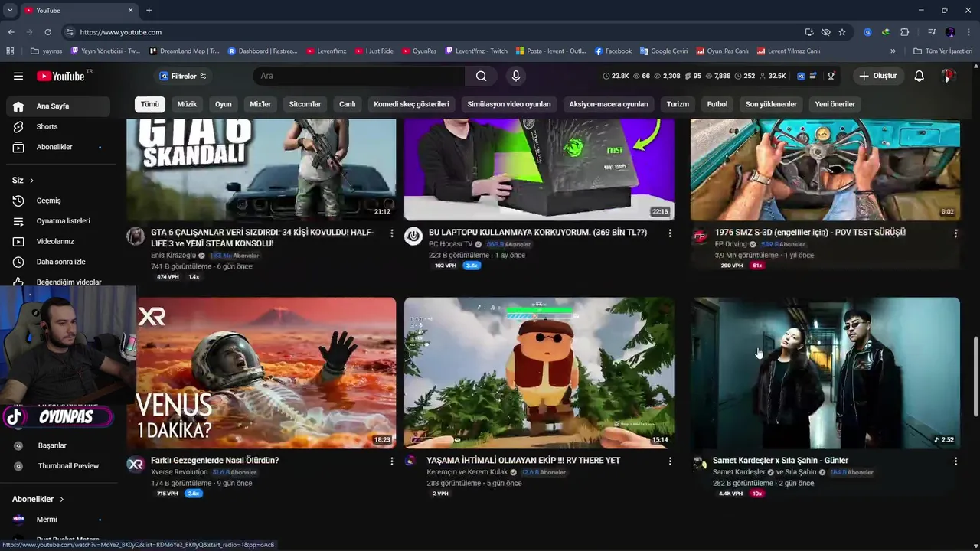Open options for BU LAPTOPU video
Screen dimensions: 980x551
(x=670, y=233)
